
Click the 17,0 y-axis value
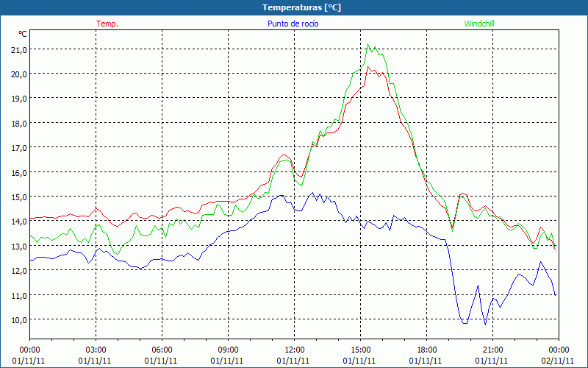coord(19,148)
